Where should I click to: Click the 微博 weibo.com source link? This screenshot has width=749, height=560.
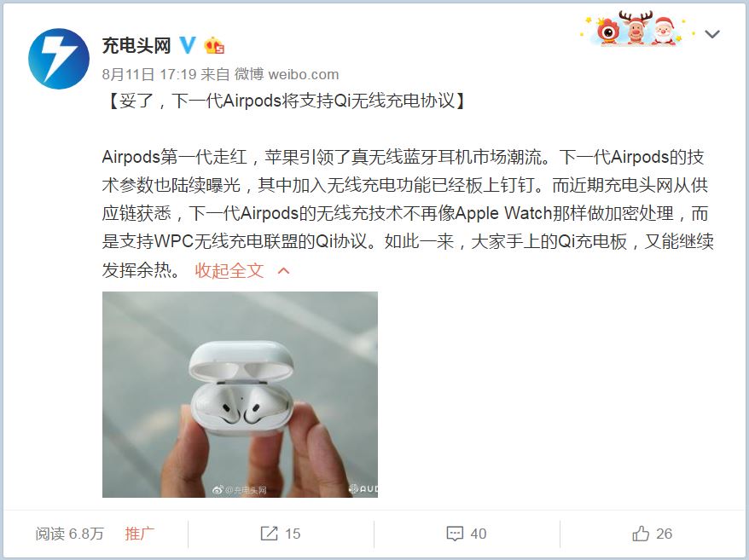pos(287,74)
